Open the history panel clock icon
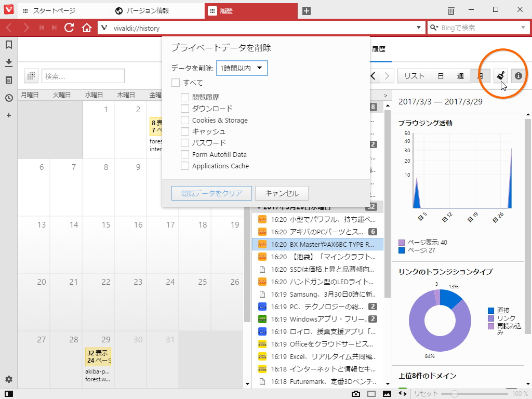 click(x=9, y=98)
